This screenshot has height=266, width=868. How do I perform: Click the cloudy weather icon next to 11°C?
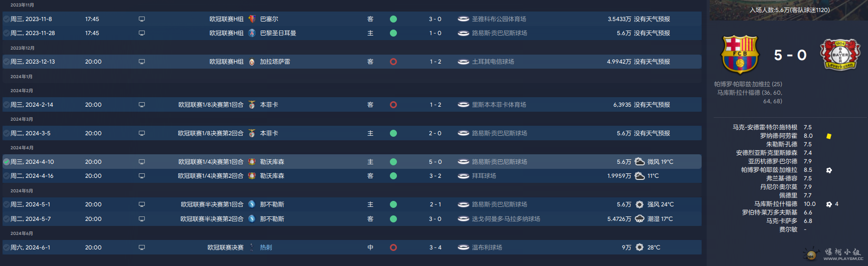pyautogui.click(x=639, y=176)
